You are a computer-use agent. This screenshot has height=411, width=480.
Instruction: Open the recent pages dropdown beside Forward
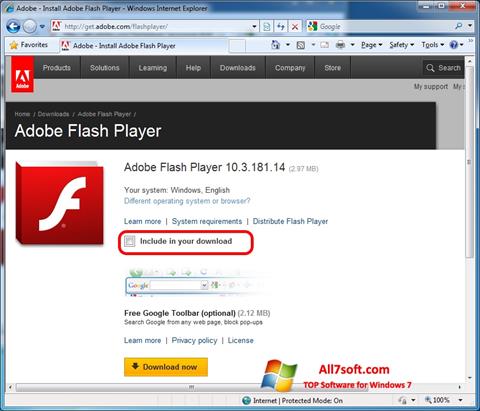(42, 26)
